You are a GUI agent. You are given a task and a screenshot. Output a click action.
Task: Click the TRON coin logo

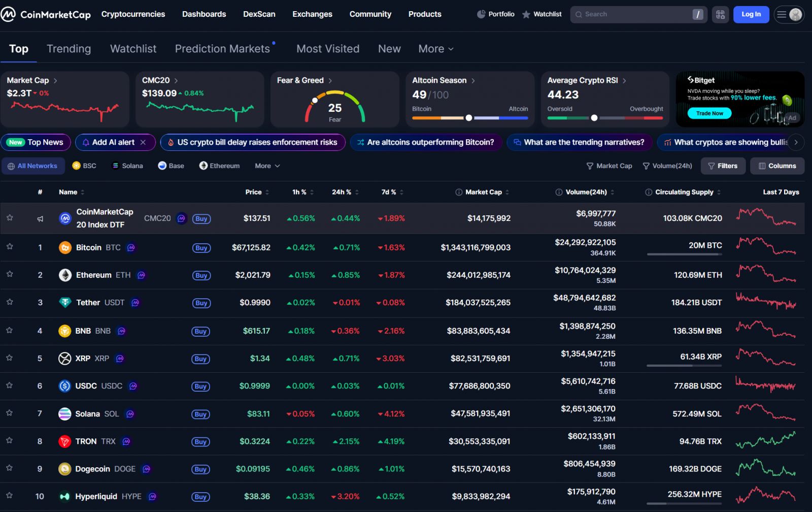[64, 441]
